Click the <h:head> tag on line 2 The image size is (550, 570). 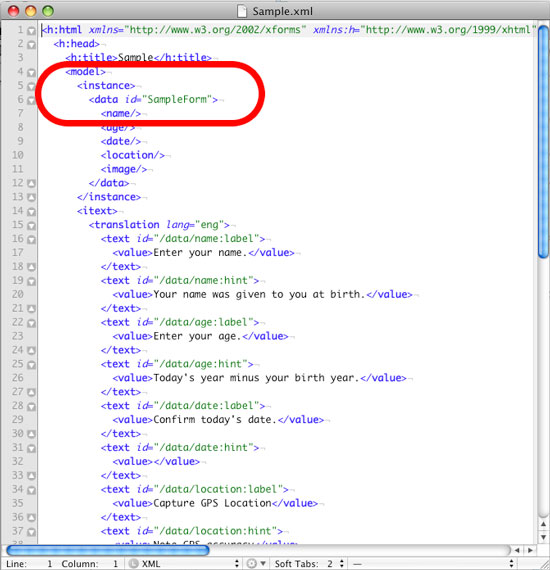tap(77, 44)
